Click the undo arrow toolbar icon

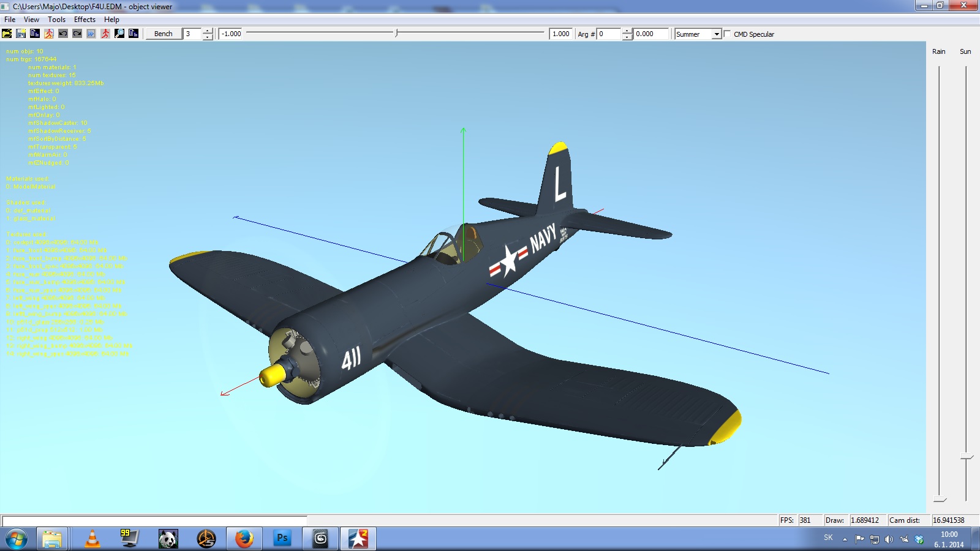(63, 34)
